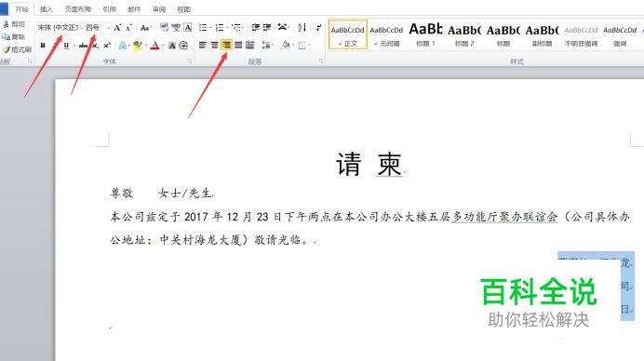Expand the Numbering library dropdown arrow
The height and width of the screenshot is (361, 644).
click(x=227, y=28)
